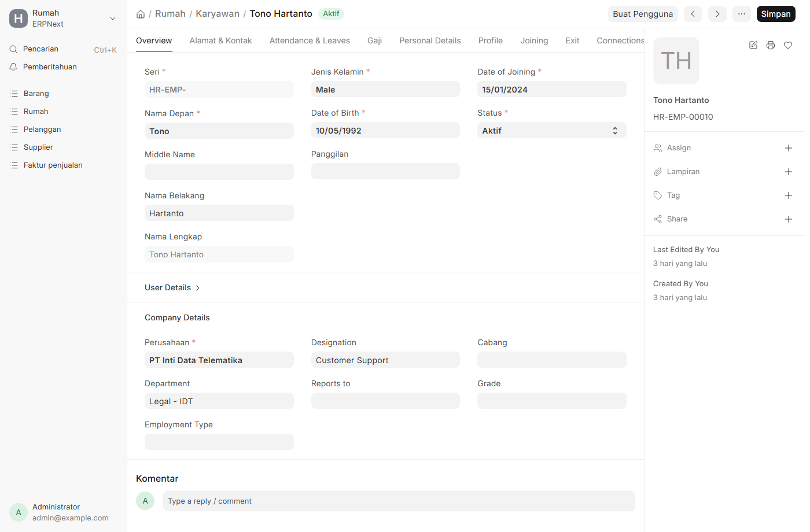This screenshot has height=532, width=810.
Task: Add a tag with Tag plus icon
Action: (x=788, y=195)
